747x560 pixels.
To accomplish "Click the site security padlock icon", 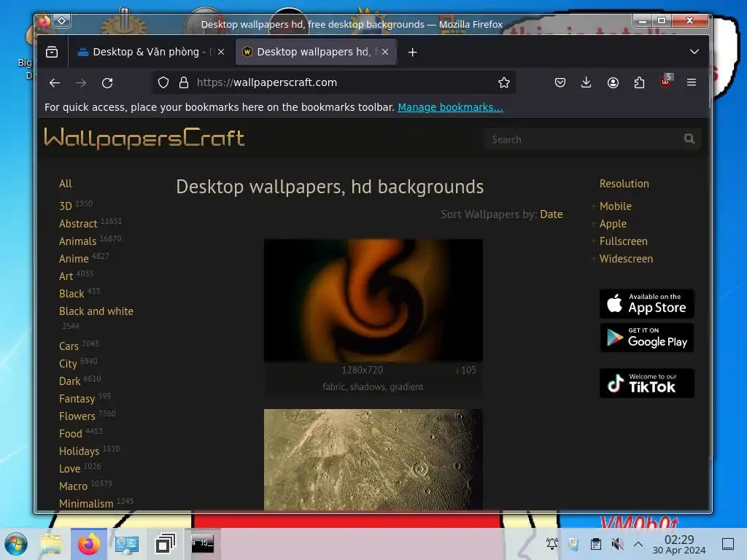I will (x=184, y=83).
